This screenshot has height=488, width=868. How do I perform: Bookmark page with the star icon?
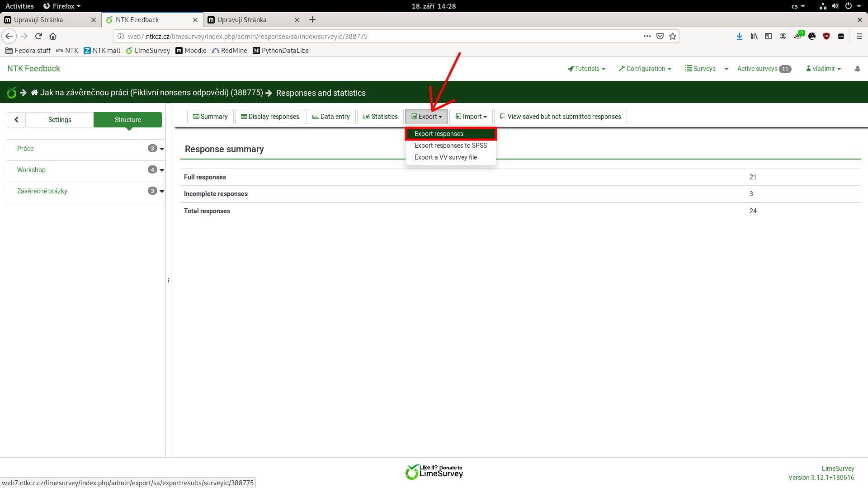coord(673,36)
